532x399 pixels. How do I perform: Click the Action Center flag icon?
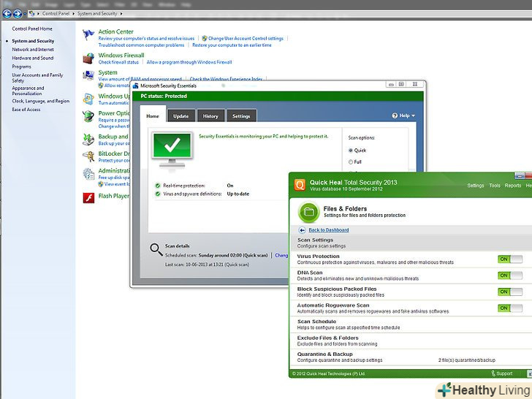coord(88,34)
